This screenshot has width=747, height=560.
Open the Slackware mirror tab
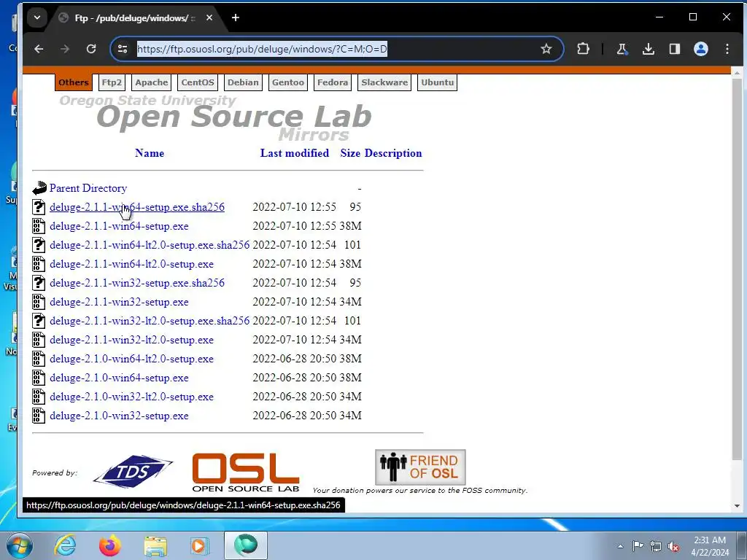coord(384,82)
